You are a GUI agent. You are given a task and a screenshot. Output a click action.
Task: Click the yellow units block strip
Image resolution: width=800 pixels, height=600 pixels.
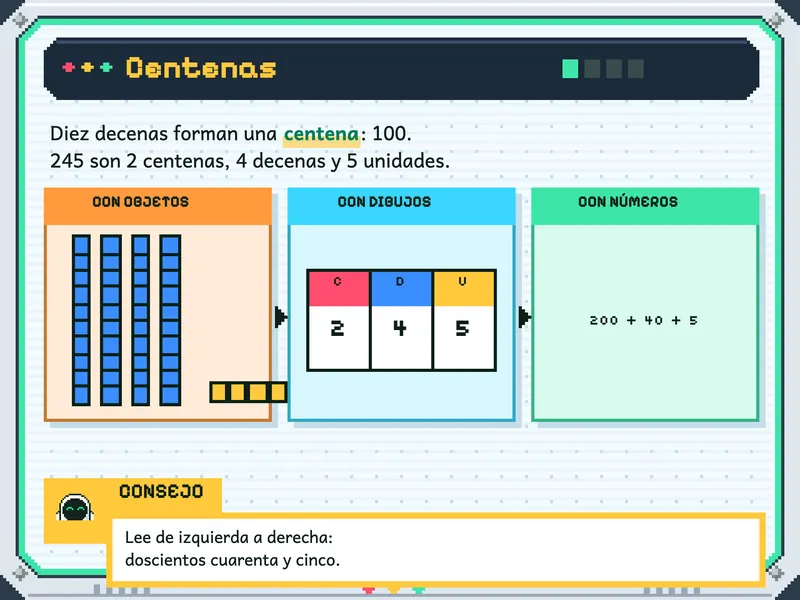[x=248, y=392]
